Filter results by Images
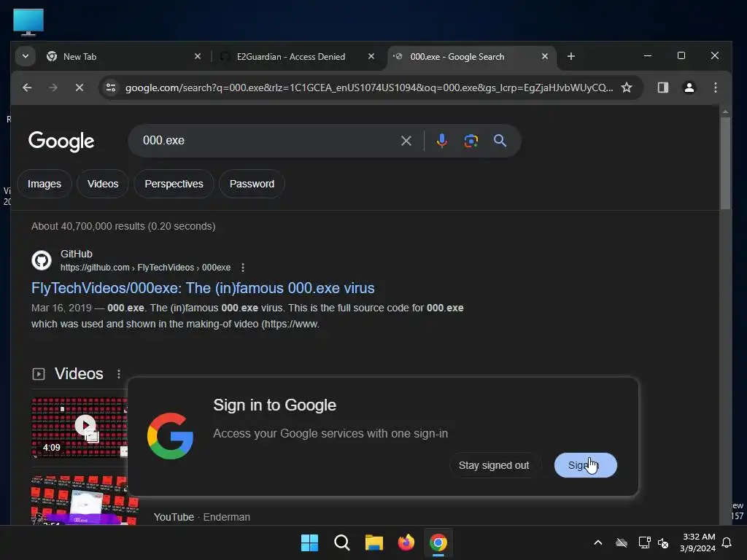This screenshot has width=747, height=560. coord(44,184)
